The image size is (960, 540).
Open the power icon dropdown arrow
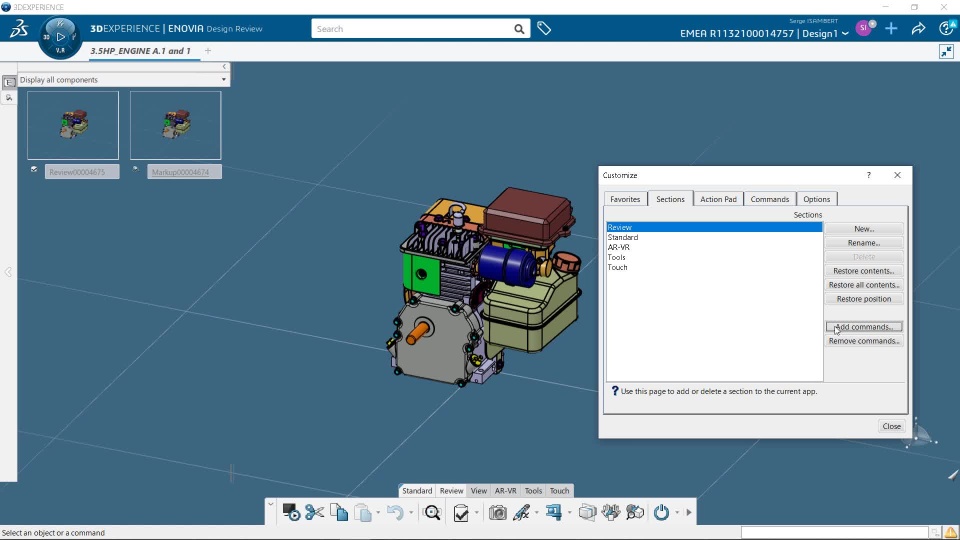pyautogui.click(x=677, y=512)
